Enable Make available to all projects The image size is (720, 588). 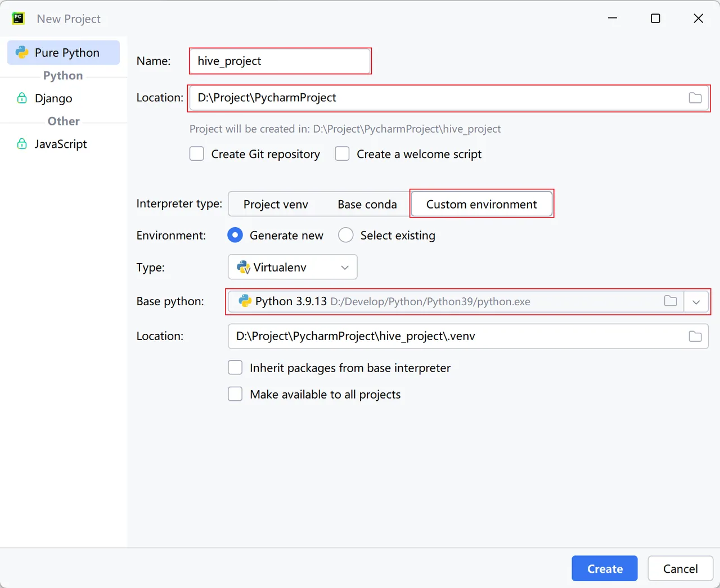point(235,394)
